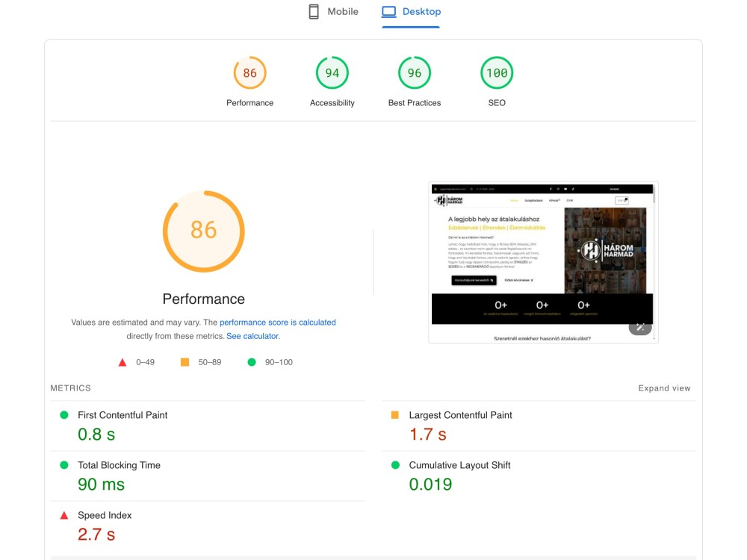Click the mobile phone icon

pos(314,11)
